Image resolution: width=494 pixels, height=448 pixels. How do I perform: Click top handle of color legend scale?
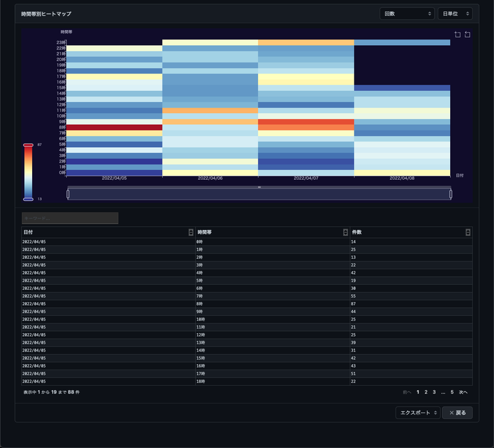pos(28,145)
